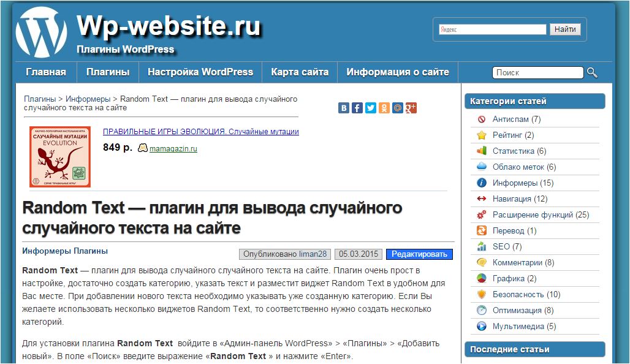Share the article via VKontakte icon
This screenshot has height=364, width=630.
tap(344, 108)
